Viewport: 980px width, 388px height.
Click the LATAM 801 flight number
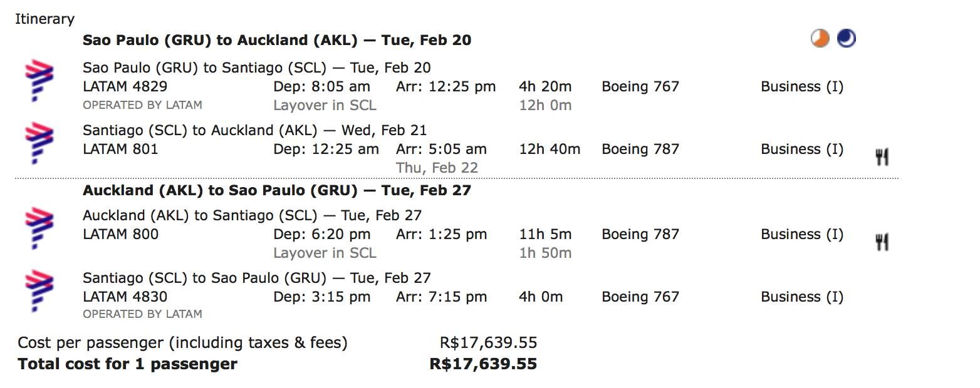point(120,149)
